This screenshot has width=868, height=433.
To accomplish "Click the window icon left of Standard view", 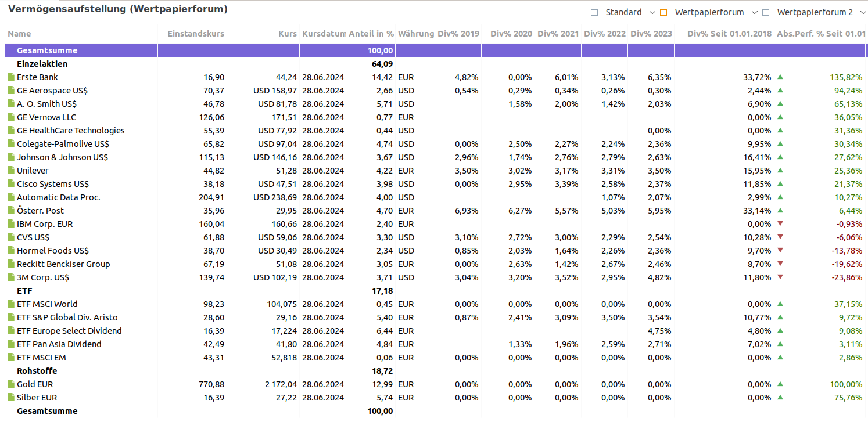I will click(x=594, y=12).
